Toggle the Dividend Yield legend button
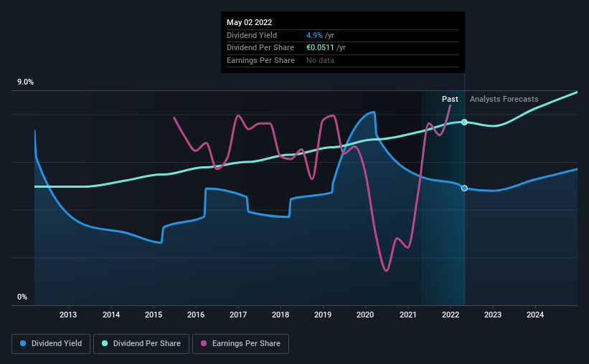 click(x=51, y=344)
